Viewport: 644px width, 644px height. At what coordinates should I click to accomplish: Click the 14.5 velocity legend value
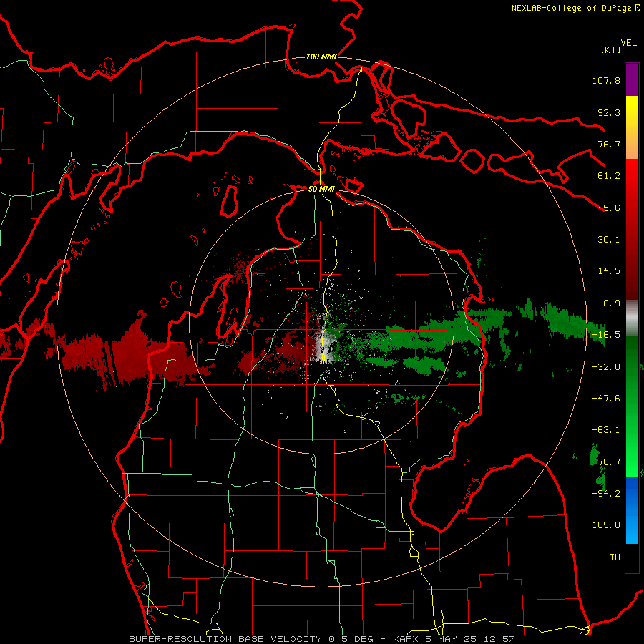[609, 271]
